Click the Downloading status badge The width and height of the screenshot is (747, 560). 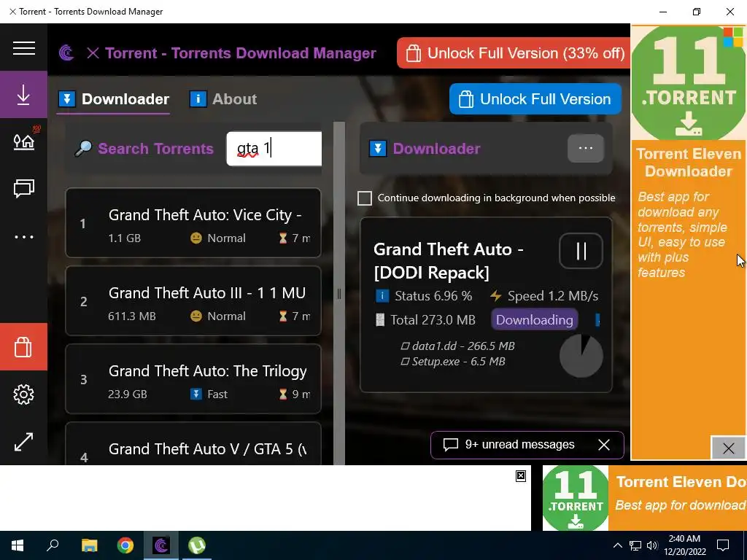coord(535,319)
